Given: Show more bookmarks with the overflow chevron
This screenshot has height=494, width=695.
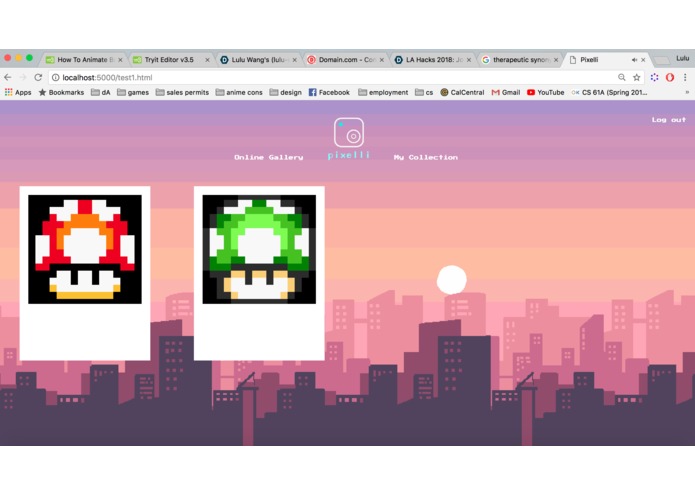Looking at the screenshot, I should 687,92.
